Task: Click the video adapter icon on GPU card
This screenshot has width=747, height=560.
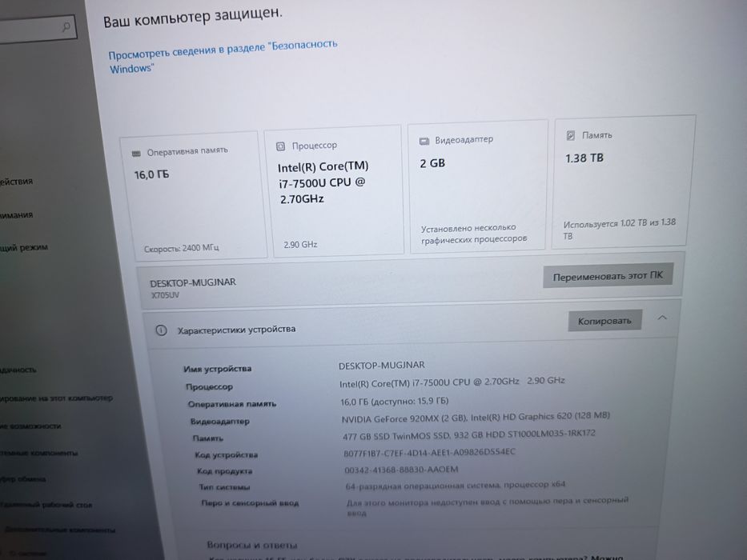Action: pyautogui.click(x=424, y=142)
